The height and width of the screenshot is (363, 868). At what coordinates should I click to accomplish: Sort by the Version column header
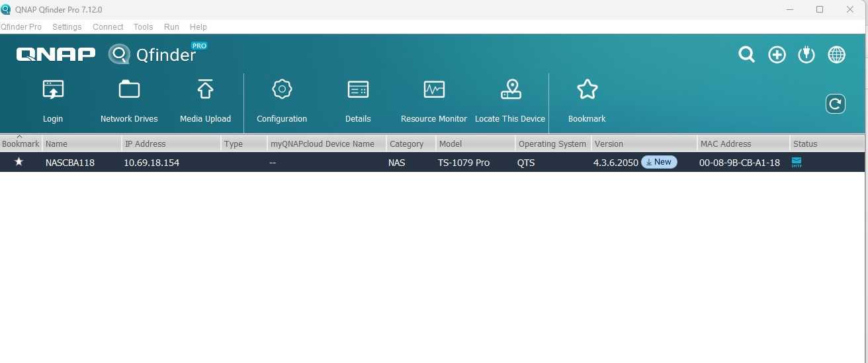[644, 143]
